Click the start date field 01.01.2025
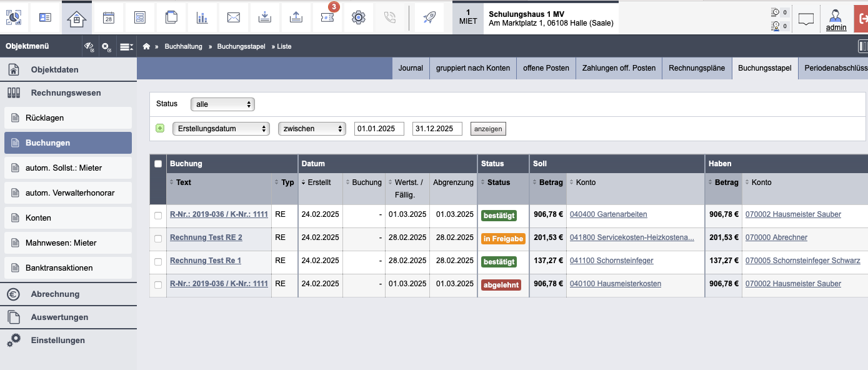Viewport: 868px width, 370px height. coord(379,129)
